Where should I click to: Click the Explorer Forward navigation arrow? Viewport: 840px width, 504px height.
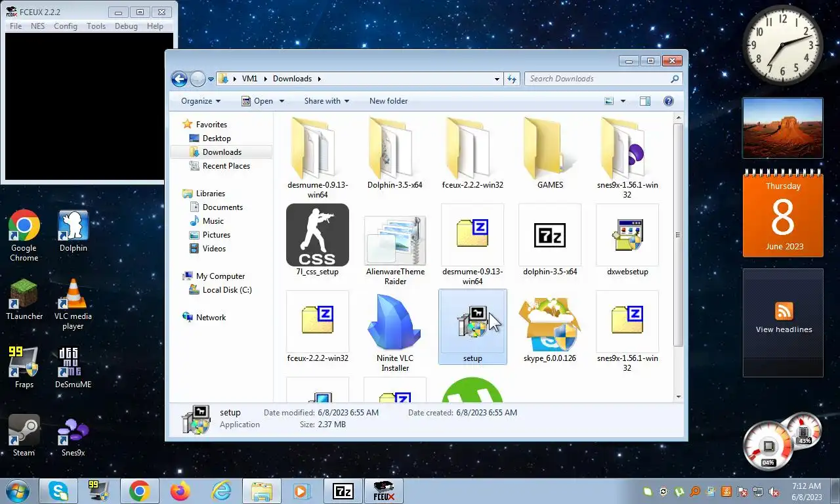198,79
